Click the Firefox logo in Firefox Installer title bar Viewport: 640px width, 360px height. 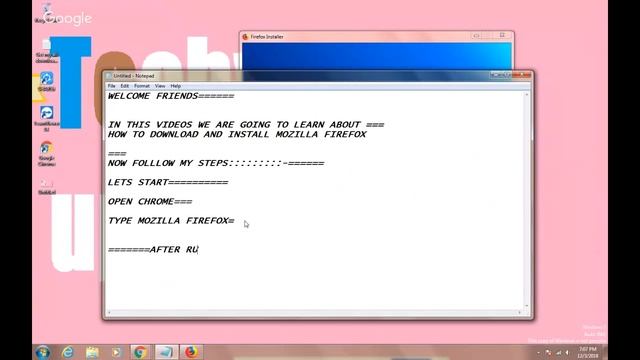(245, 37)
